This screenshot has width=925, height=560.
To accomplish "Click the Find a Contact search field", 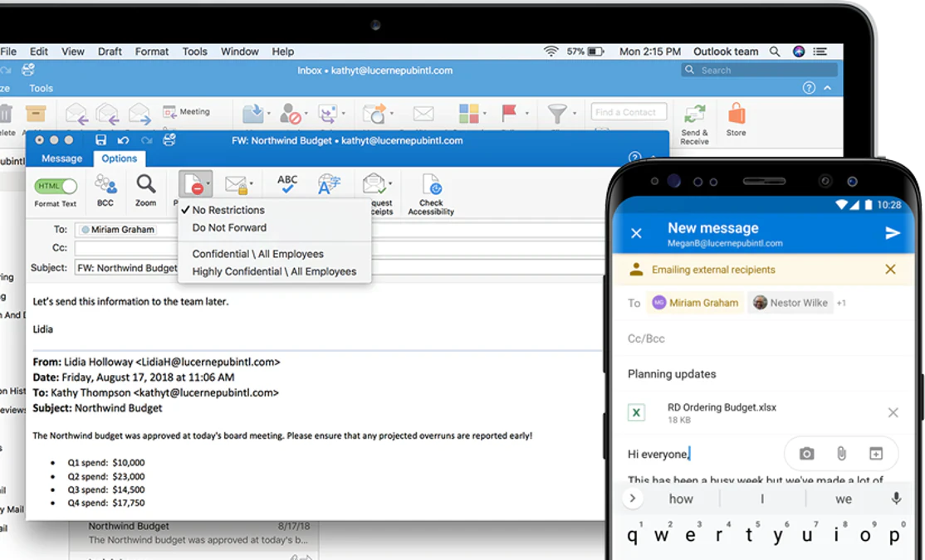I will [627, 111].
